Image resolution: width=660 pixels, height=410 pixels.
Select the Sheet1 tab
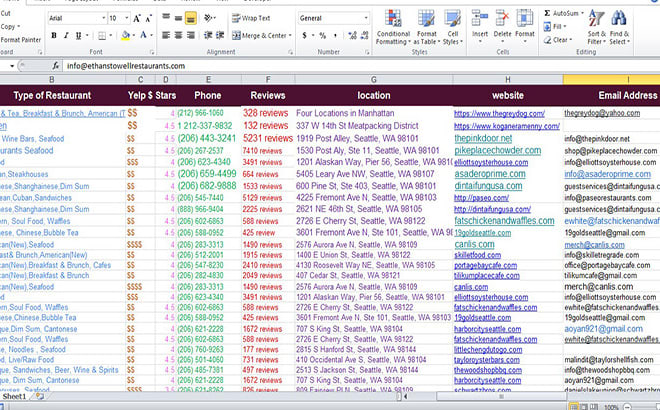tap(14, 396)
